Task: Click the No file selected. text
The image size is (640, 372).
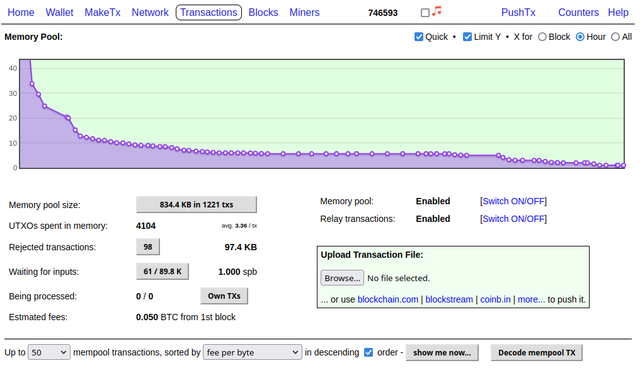Action: (x=398, y=278)
